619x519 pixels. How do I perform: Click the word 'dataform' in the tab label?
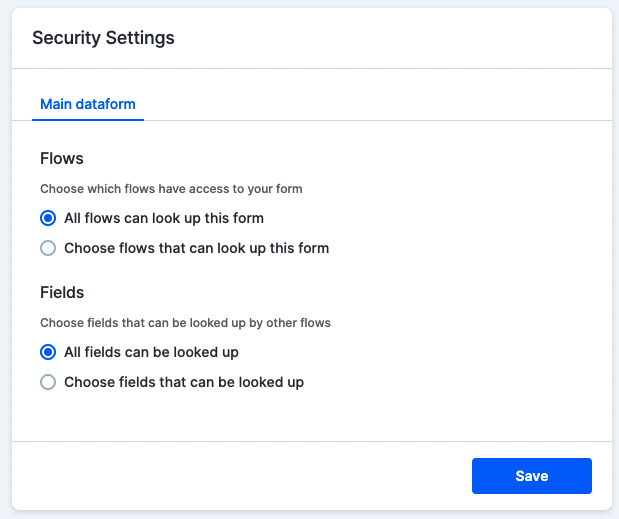point(107,104)
